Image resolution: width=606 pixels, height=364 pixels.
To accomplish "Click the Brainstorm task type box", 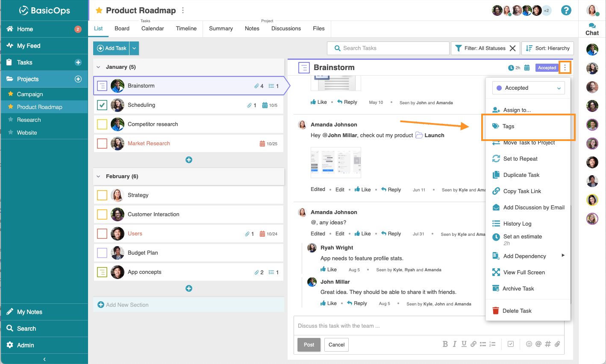I will (x=102, y=86).
